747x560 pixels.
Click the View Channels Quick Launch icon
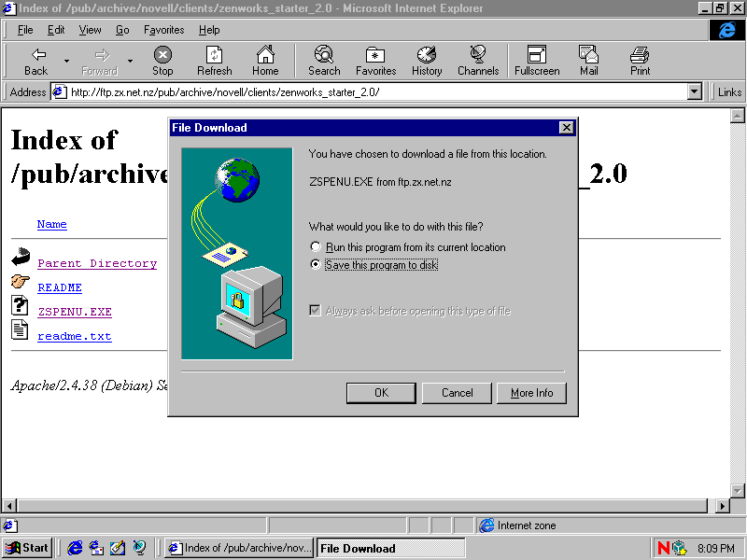point(139,548)
